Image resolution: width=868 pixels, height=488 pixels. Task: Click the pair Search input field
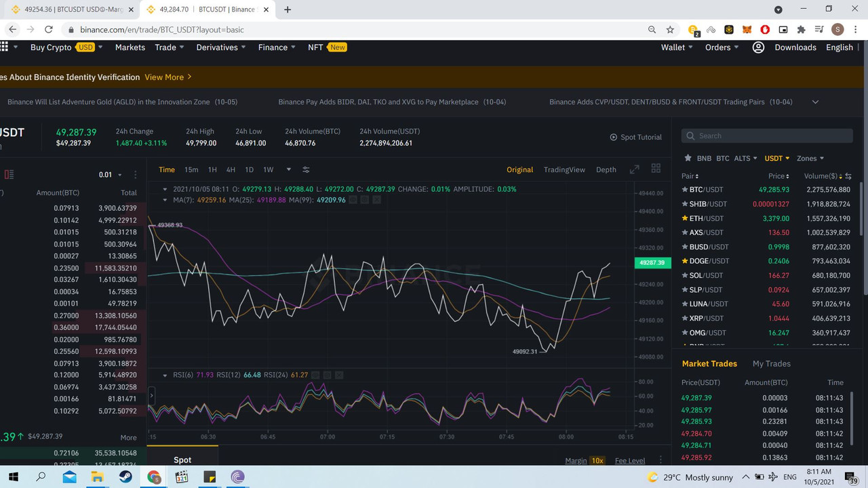(x=767, y=136)
